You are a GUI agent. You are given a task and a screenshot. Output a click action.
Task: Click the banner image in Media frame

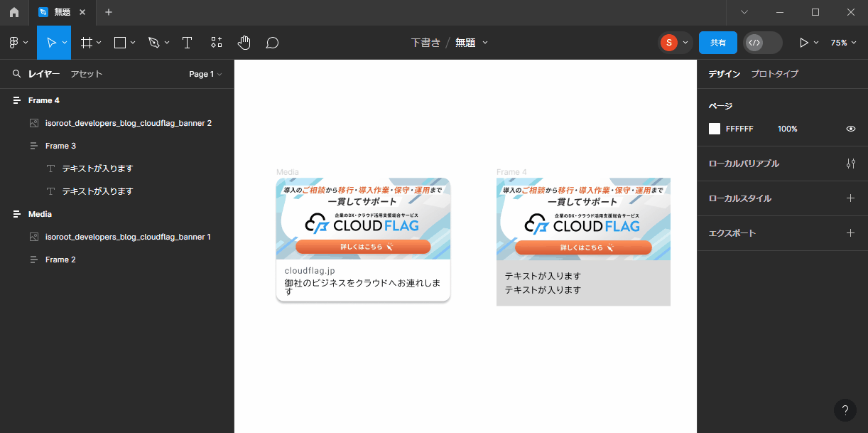pyautogui.click(x=363, y=218)
